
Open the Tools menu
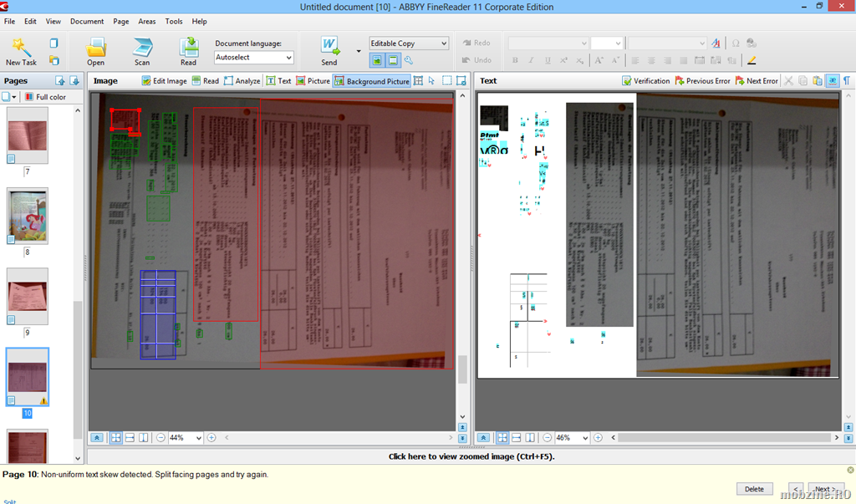[x=174, y=21]
